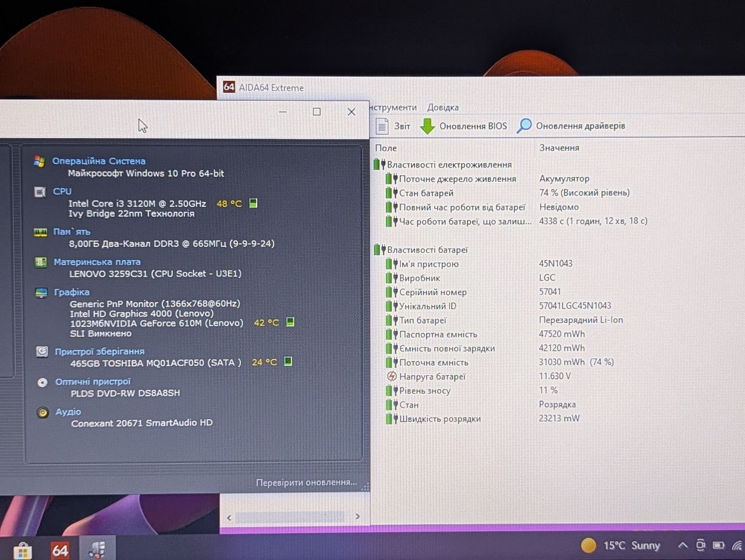Select the Властивості батареї group row
This screenshot has width=745, height=560.
pos(427,249)
